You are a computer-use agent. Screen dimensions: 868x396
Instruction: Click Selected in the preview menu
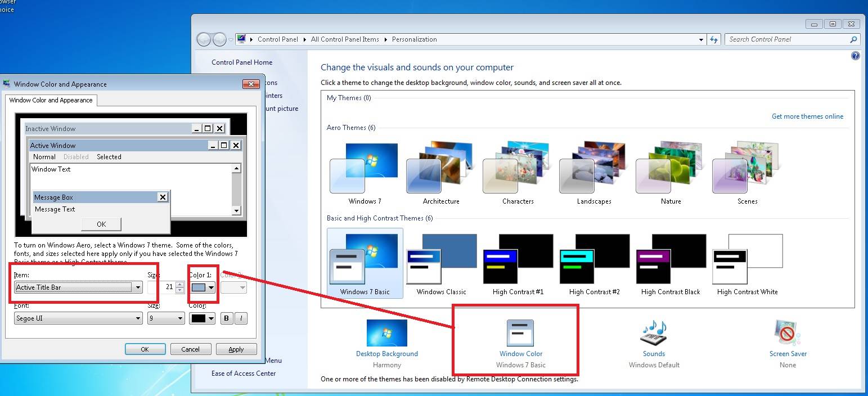109,157
